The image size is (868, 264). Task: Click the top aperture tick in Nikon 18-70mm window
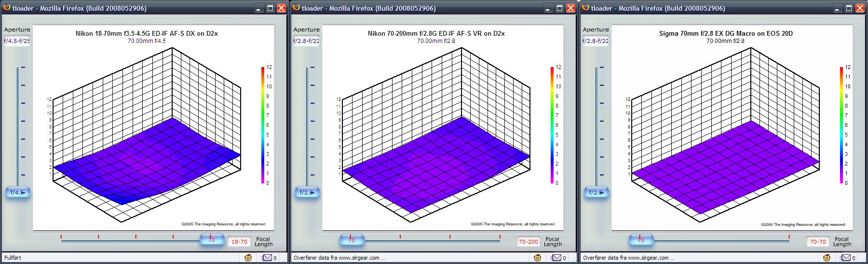pos(23,68)
